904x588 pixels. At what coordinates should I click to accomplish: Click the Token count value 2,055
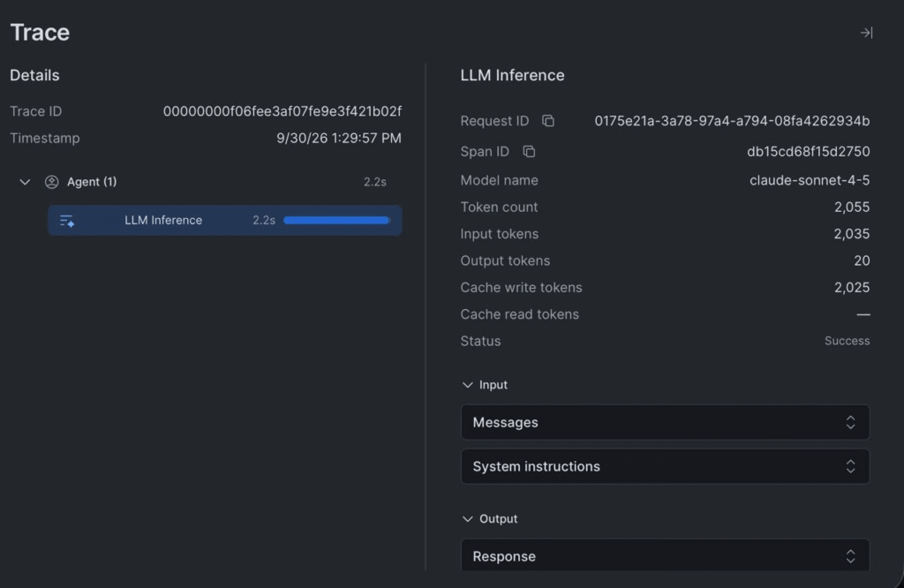coord(852,207)
